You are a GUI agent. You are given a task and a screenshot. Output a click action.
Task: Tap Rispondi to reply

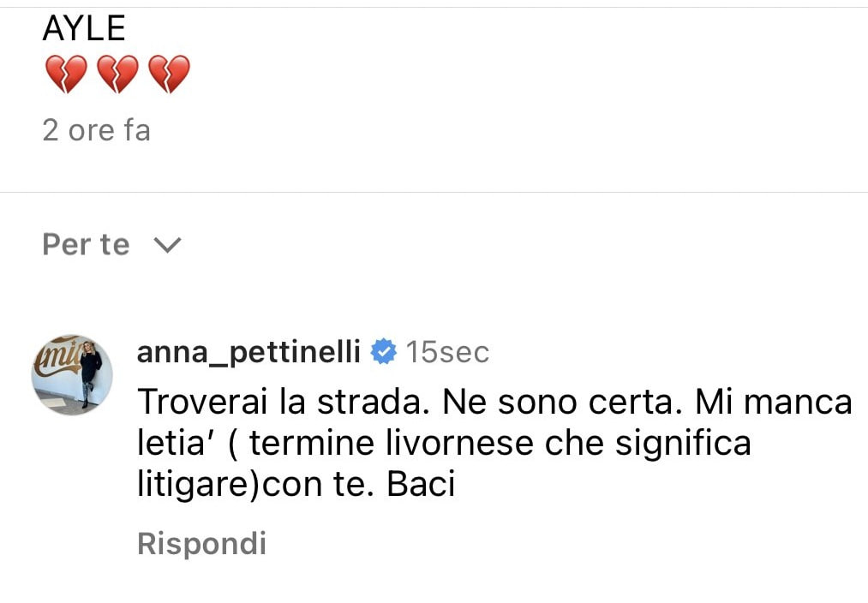pyautogui.click(x=201, y=543)
